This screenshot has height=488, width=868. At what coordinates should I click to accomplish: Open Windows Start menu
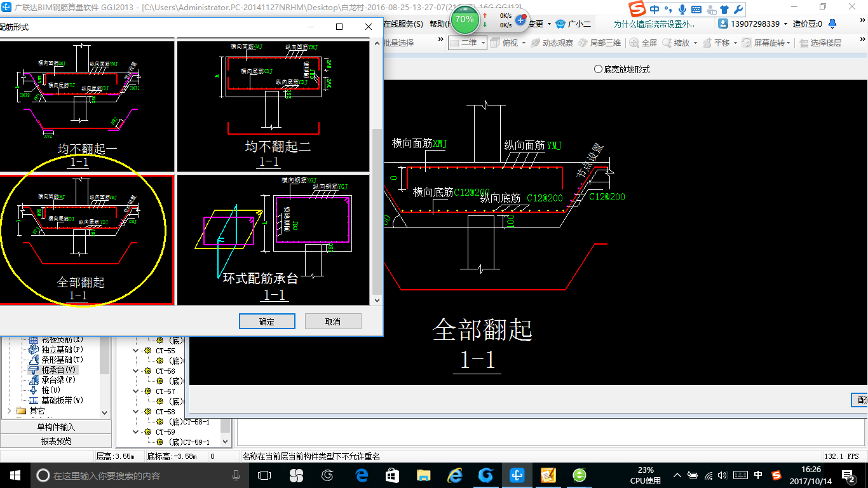point(15,475)
